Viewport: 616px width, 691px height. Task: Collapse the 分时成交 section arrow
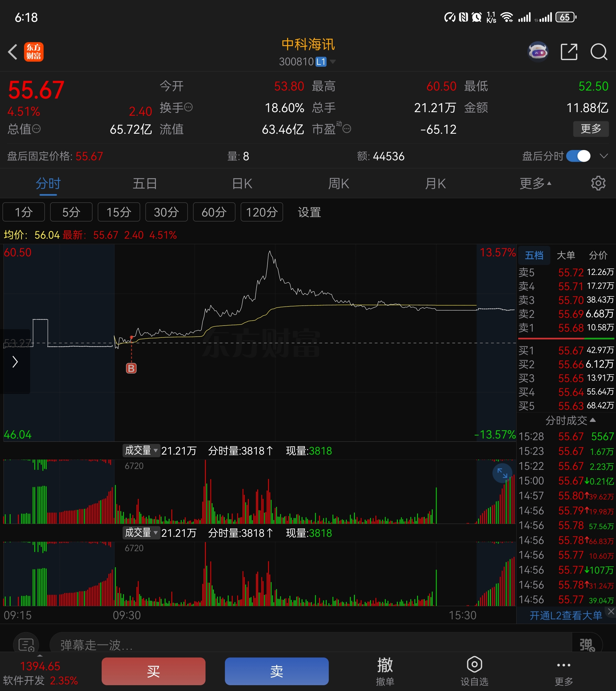coord(593,420)
